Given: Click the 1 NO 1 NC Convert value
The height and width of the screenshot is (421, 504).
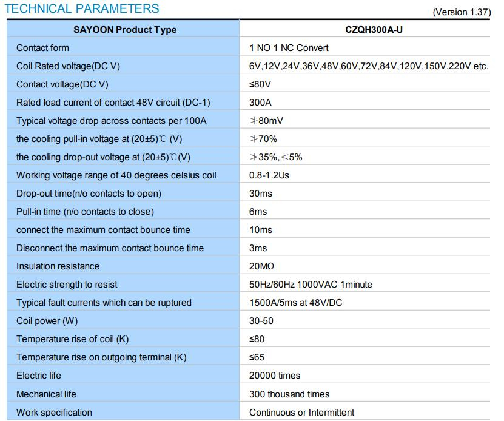Looking at the screenshot, I should click(289, 48).
